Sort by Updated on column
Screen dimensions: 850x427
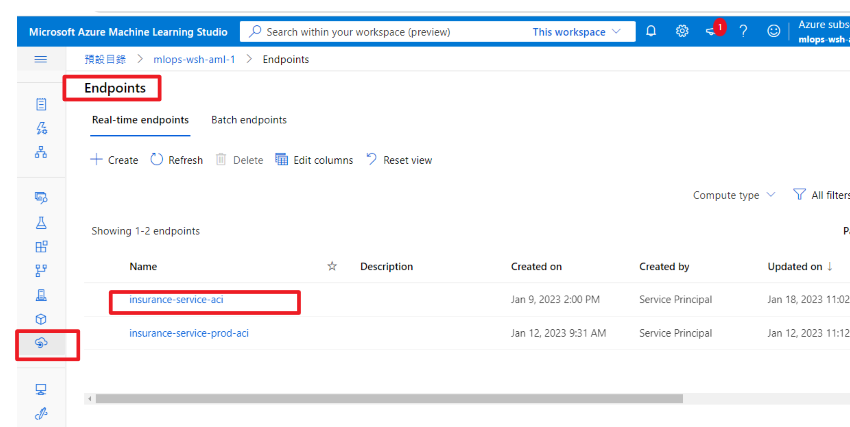click(x=800, y=266)
